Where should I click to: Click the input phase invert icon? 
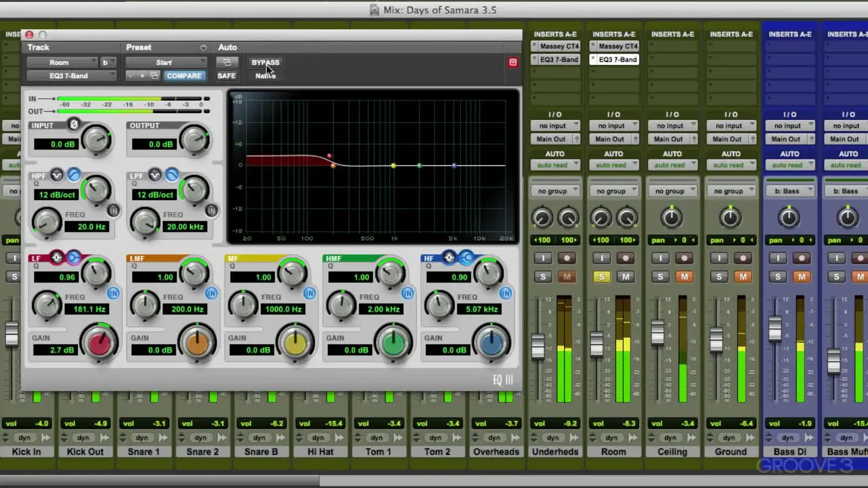coord(74,125)
